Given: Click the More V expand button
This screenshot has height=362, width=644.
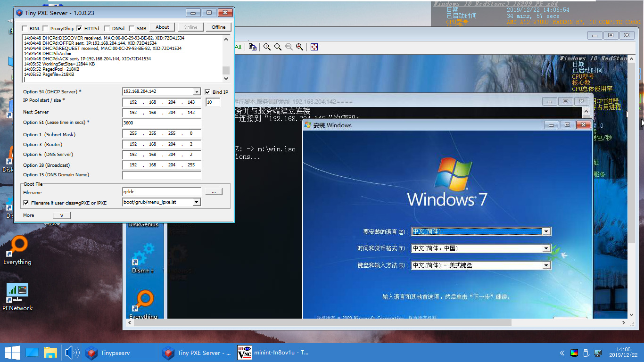Looking at the screenshot, I should click(x=61, y=215).
